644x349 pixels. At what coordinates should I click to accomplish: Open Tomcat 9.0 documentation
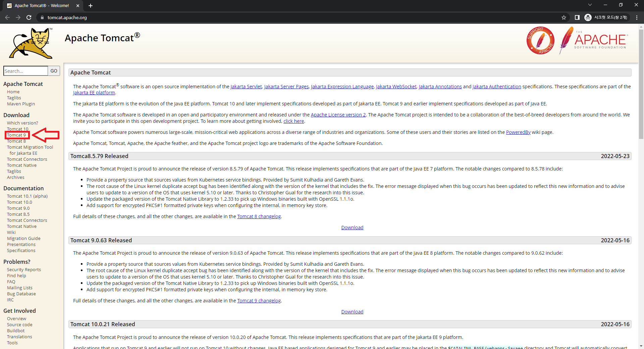pos(18,208)
